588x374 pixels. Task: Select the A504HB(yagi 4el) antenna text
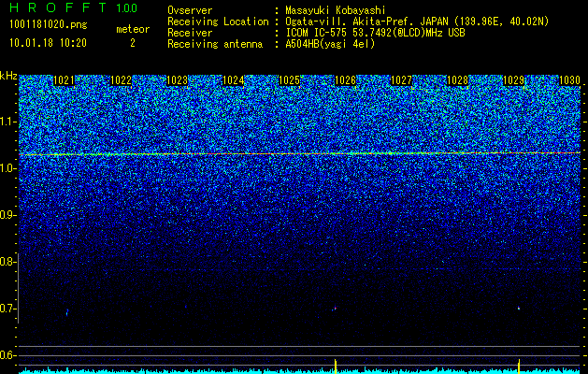[x=330, y=44]
